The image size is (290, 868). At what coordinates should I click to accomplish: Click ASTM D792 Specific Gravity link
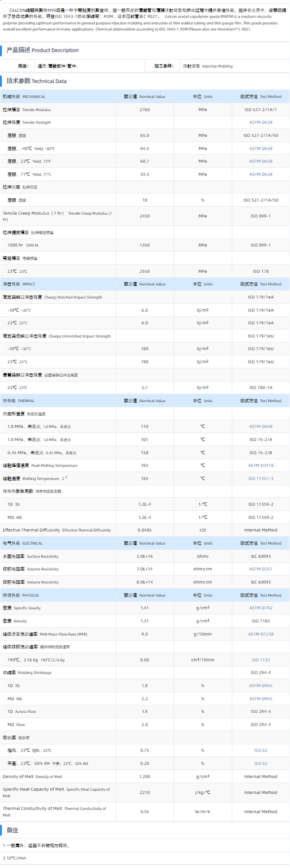pyautogui.click(x=261, y=608)
